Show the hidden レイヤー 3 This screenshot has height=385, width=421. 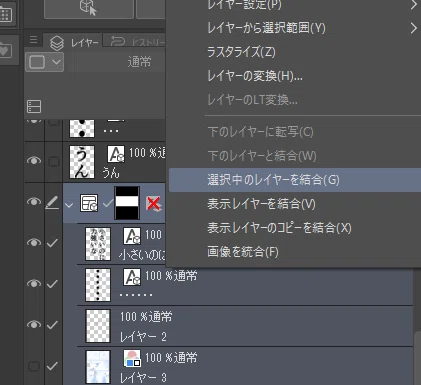tap(34, 366)
